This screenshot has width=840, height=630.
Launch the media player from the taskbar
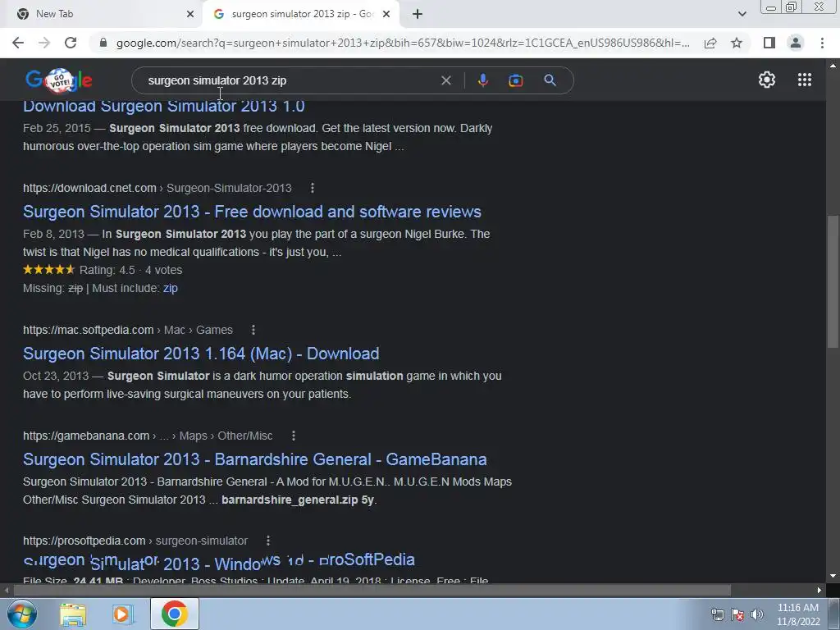tap(123, 614)
